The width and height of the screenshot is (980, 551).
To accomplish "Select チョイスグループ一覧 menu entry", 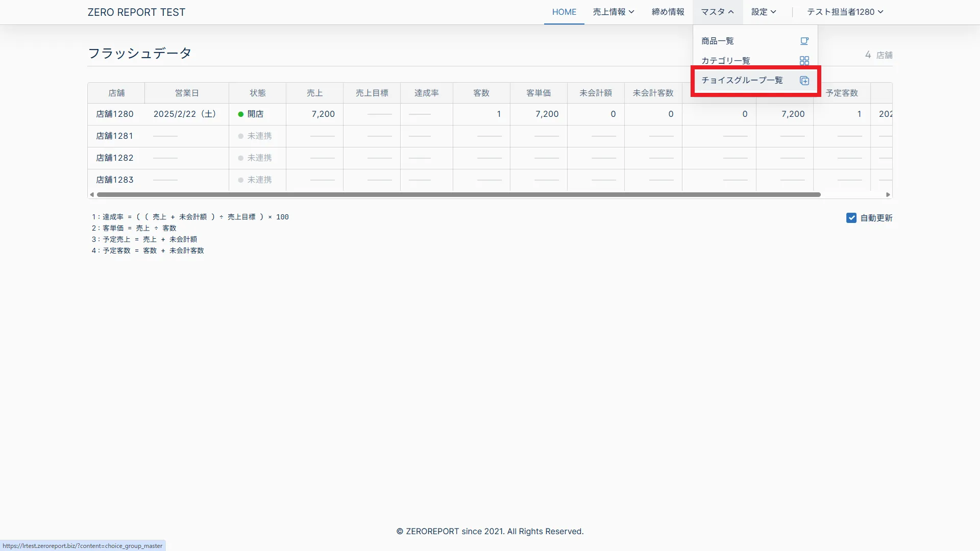I will tap(742, 80).
